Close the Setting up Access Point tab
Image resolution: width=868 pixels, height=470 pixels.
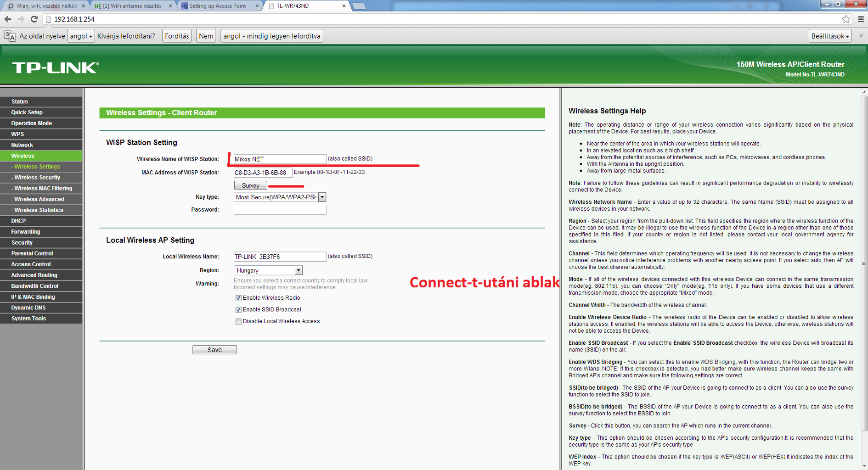(x=257, y=6)
